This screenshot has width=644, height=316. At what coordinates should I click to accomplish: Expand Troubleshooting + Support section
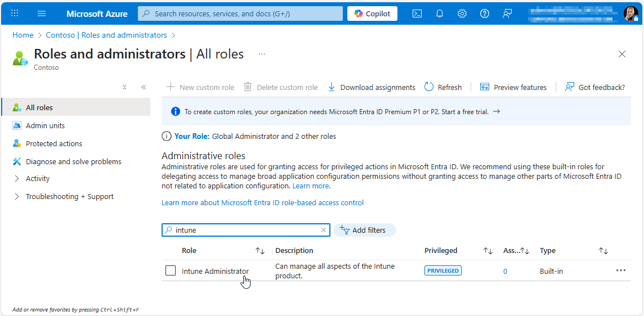pyautogui.click(x=17, y=197)
